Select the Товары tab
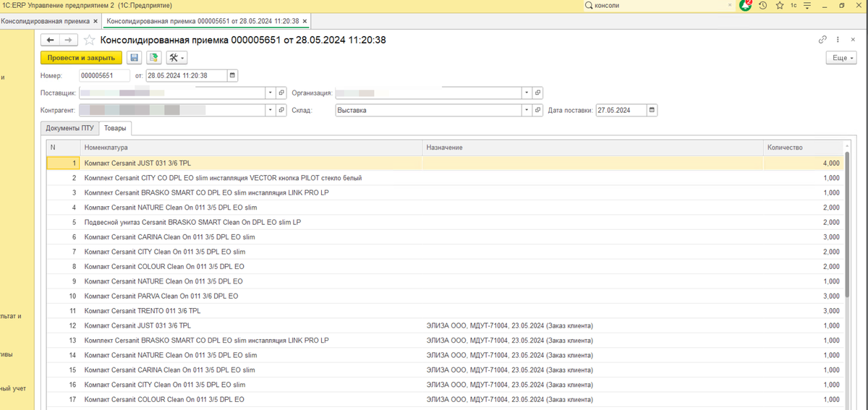868x410 pixels. pyautogui.click(x=114, y=128)
